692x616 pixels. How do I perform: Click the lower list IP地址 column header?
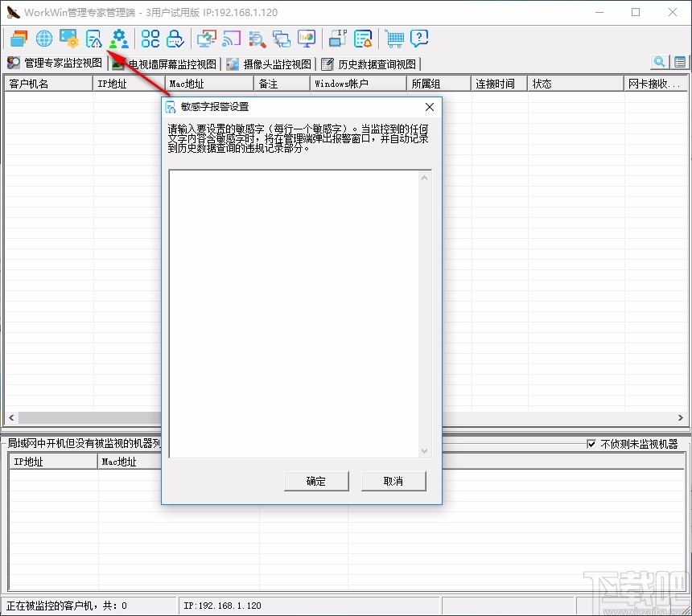coord(53,462)
